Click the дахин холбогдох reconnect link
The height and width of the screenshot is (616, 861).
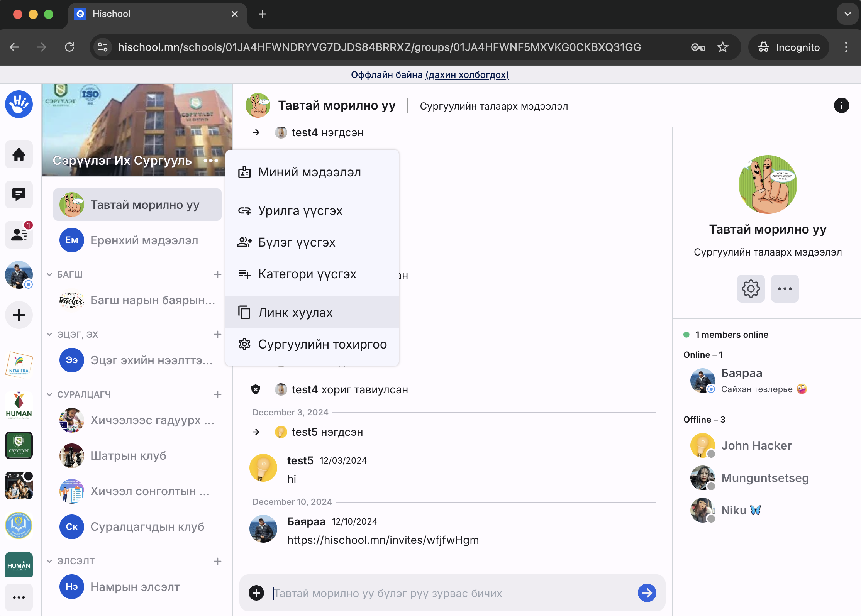pos(467,75)
